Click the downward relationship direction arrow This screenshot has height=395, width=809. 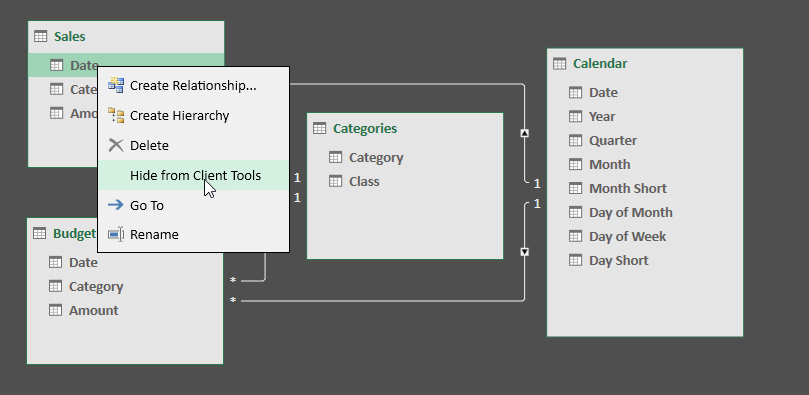pyautogui.click(x=525, y=252)
